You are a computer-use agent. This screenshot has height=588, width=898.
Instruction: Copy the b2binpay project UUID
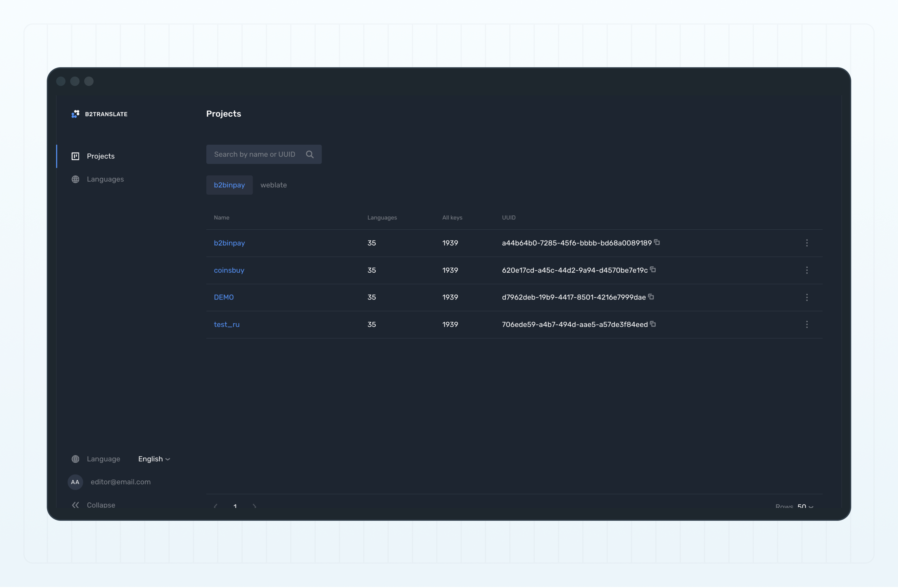[x=657, y=242]
